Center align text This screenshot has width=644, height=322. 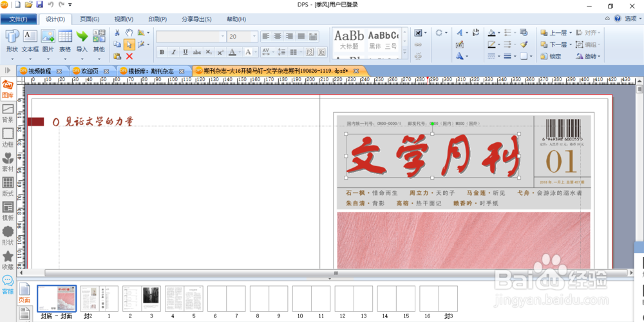pyautogui.click(x=278, y=36)
